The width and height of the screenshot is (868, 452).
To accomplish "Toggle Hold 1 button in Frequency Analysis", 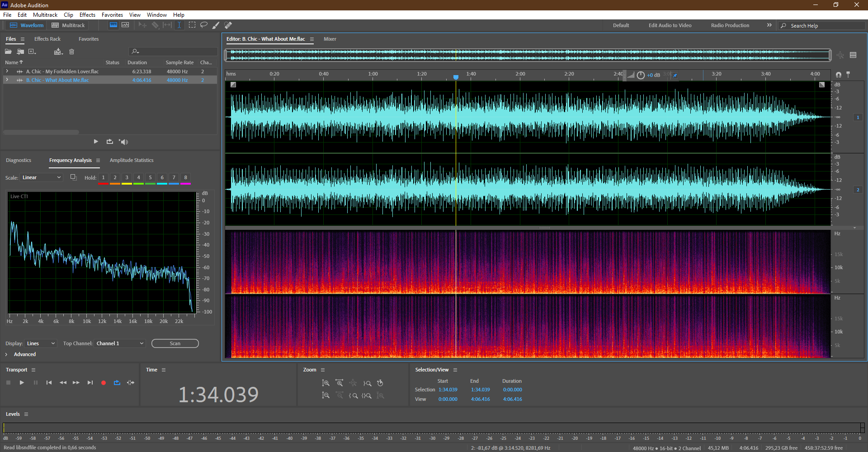I will [x=103, y=177].
